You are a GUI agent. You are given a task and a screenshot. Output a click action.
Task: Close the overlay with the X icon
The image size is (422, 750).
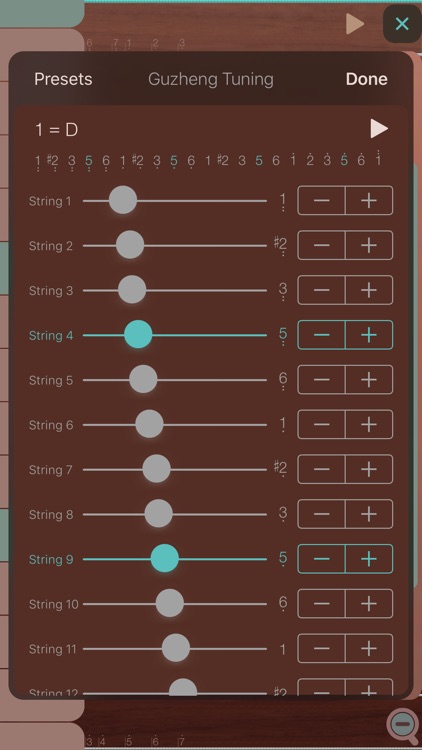tap(402, 23)
